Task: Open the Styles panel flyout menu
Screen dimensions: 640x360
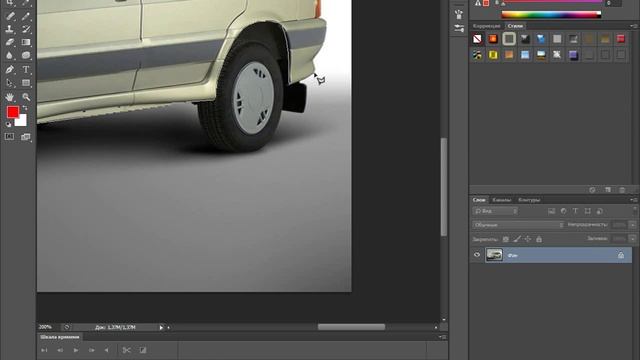Action: tap(633, 26)
